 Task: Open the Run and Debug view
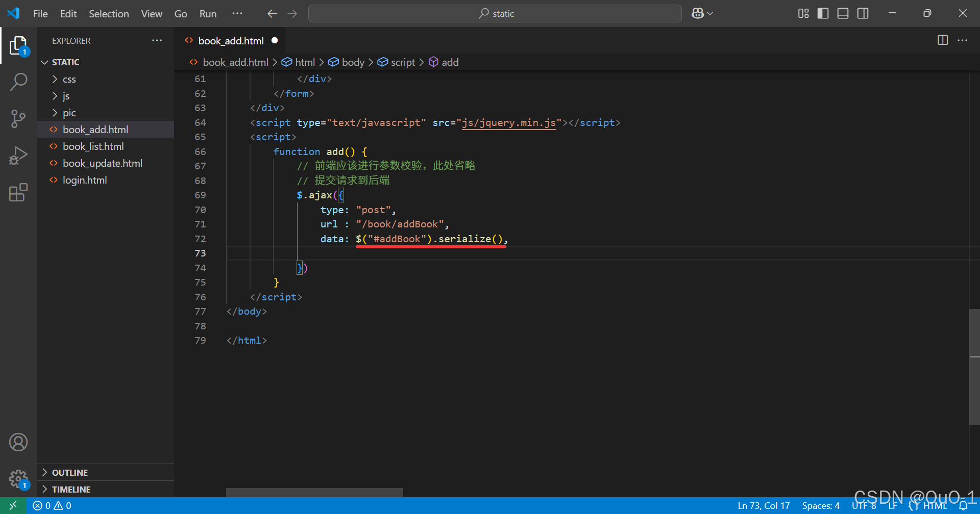[18, 156]
